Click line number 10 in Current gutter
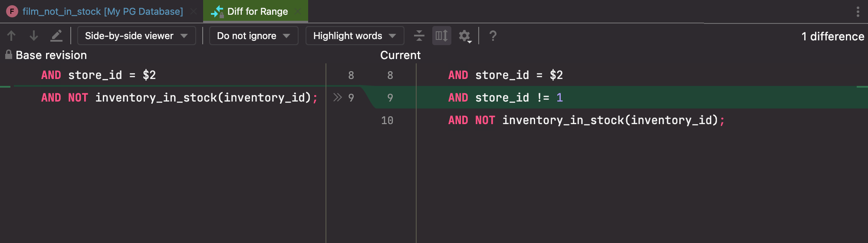This screenshot has height=243, width=868. click(x=387, y=120)
